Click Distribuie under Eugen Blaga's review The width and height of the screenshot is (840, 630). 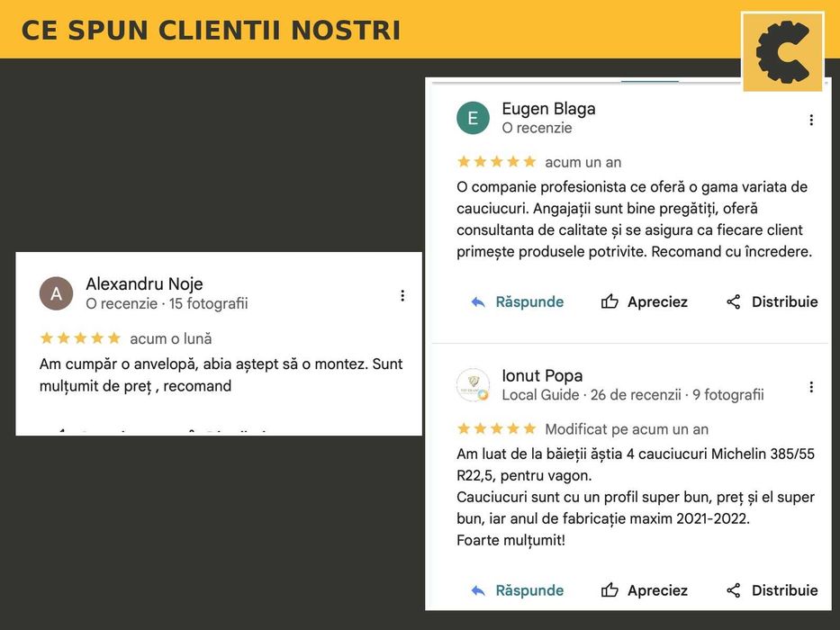pos(785,301)
